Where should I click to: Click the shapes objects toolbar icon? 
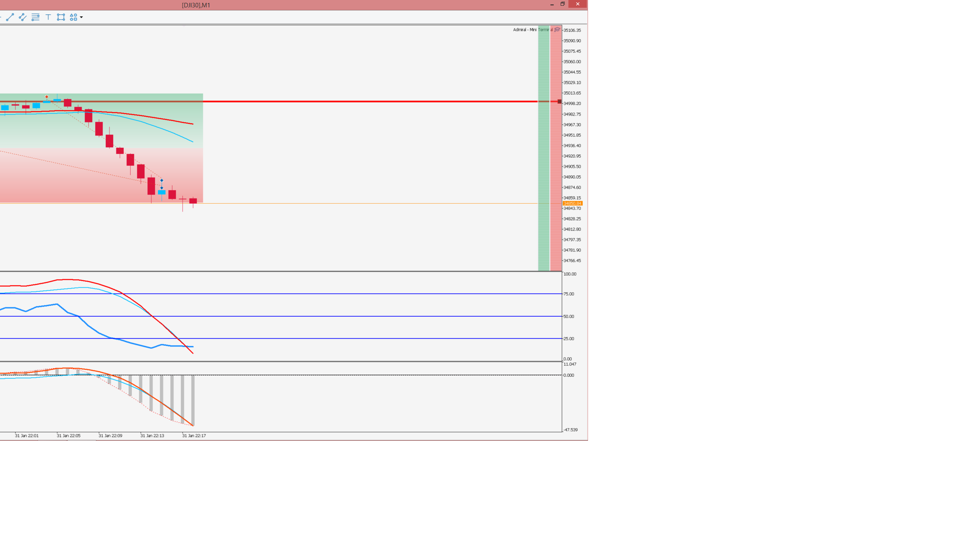[x=73, y=17]
